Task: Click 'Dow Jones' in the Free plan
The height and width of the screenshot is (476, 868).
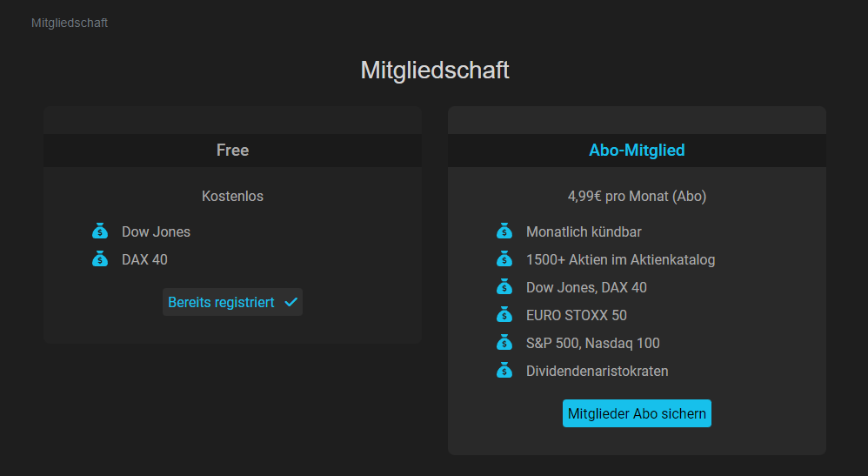Action: (x=156, y=231)
